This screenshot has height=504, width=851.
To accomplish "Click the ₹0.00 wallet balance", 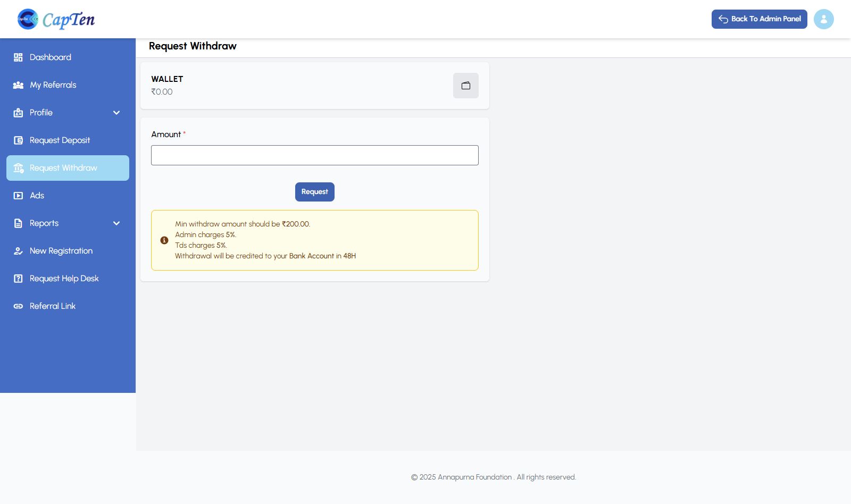I will pos(162,92).
